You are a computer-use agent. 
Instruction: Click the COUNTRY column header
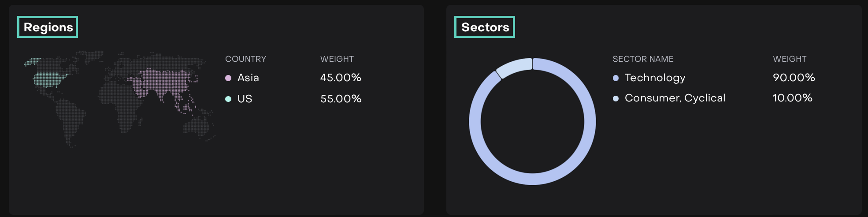245,59
